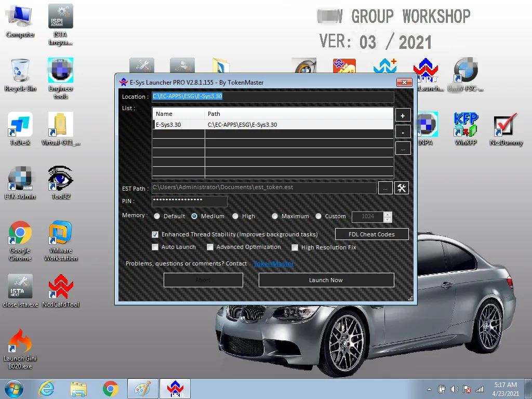Select the High memory radio option
The height and width of the screenshot is (399, 532).
[235, 216]
